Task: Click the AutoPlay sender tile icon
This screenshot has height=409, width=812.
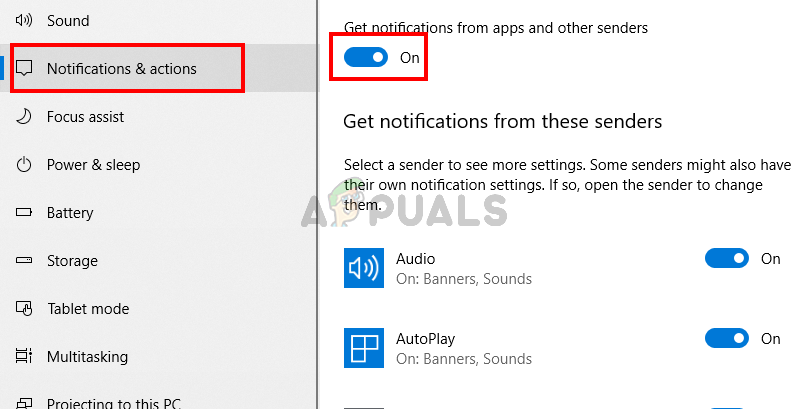Action: (x=364, y=348)
